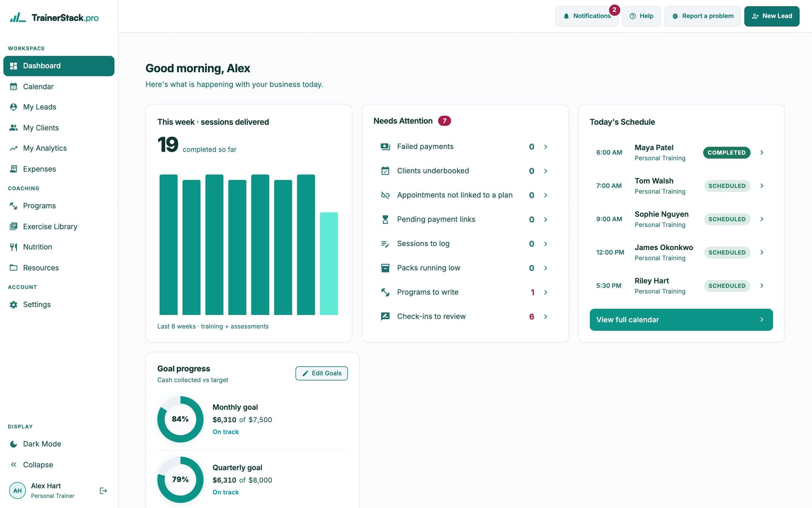Click the TrainerStack.pro logo icon
The image size is (812, 508).
pos(17,17)
